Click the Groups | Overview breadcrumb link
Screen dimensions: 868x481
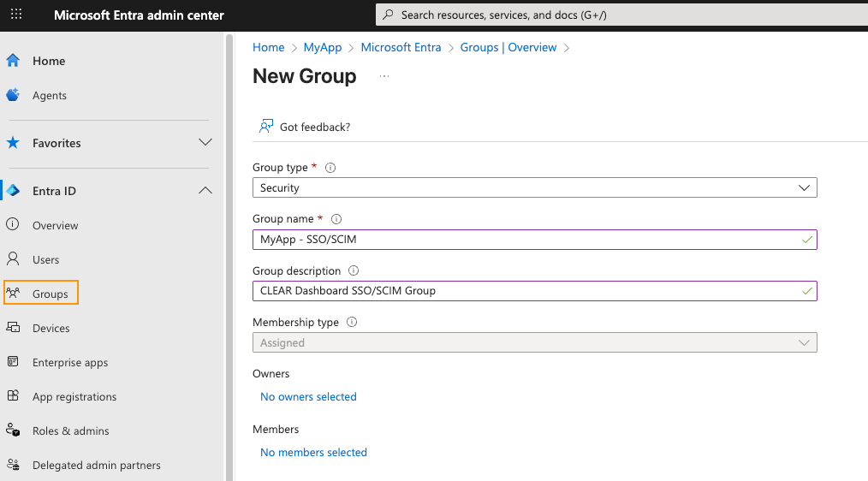pos(508,48)
